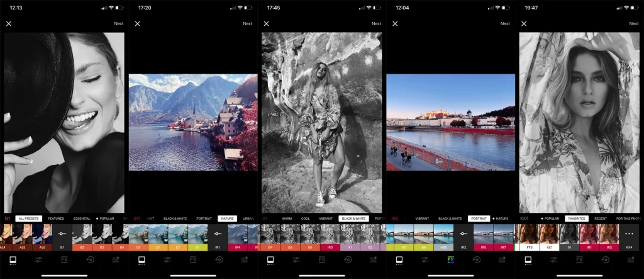Apply the G1 preset thumbnail
This screenshot has height=279, width=644.
pos(197,236)
